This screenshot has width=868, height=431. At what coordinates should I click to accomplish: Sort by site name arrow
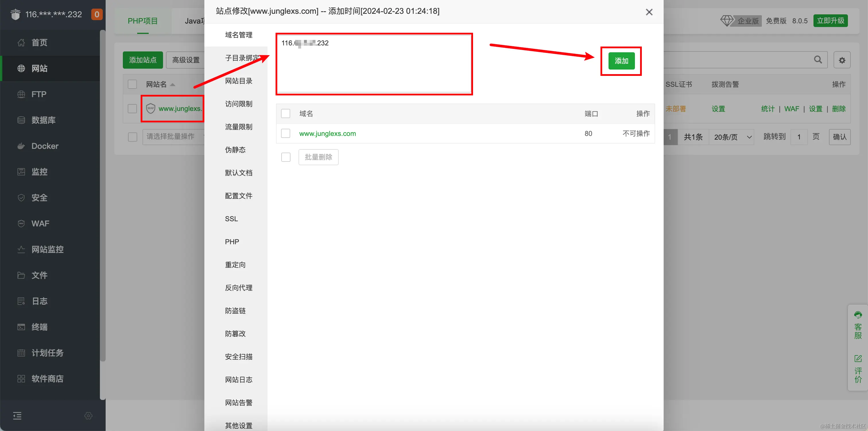tap(173, 85)
